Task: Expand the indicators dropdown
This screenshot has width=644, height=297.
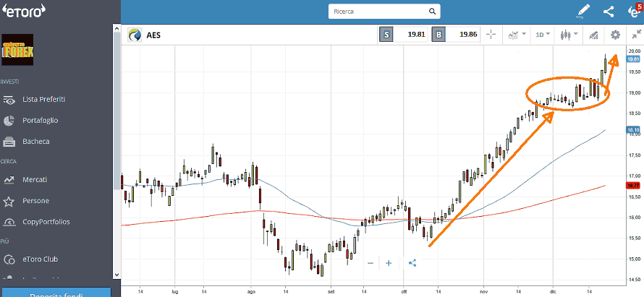Action: [516, 35]
